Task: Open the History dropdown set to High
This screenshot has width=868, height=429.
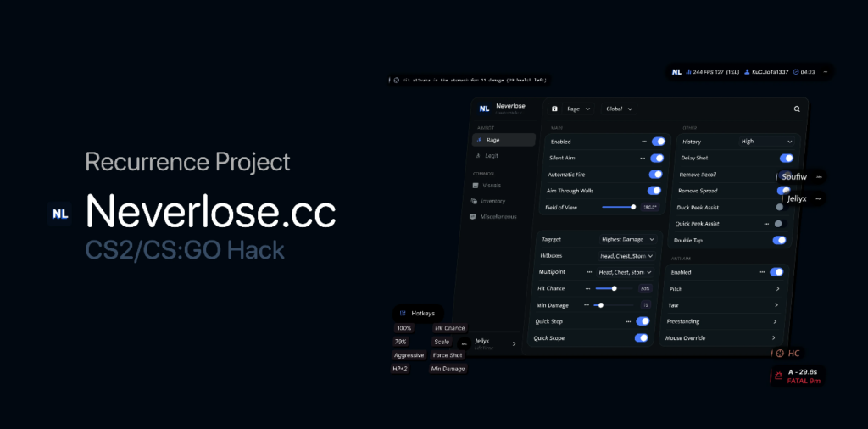Action: point(766,142)
